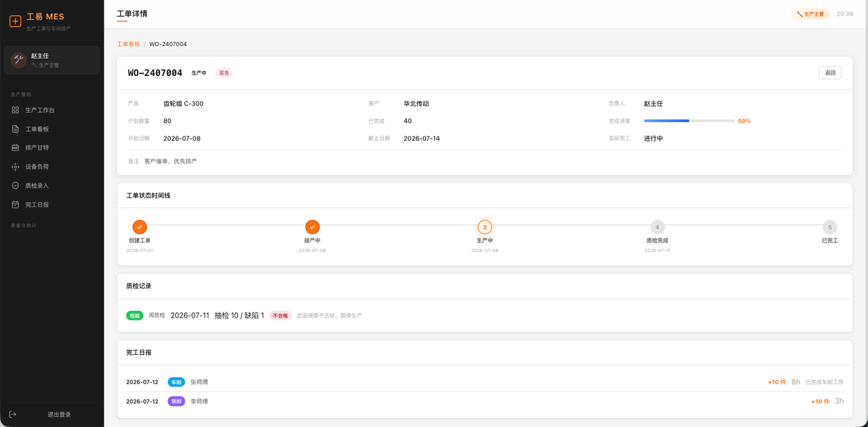868x427 pixels.
Task: Click deadline date 2026-07-14
Action: pos(422,138)
